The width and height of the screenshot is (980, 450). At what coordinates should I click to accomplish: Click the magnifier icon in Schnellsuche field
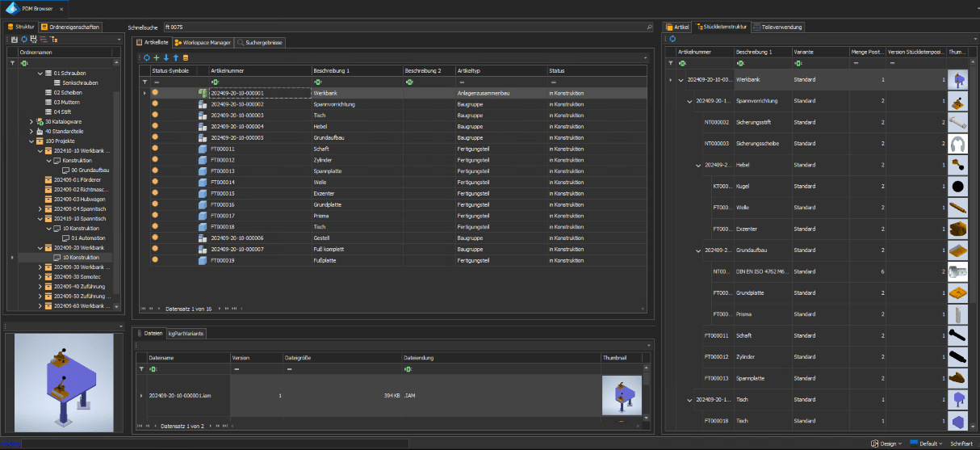tap(649, 27)
